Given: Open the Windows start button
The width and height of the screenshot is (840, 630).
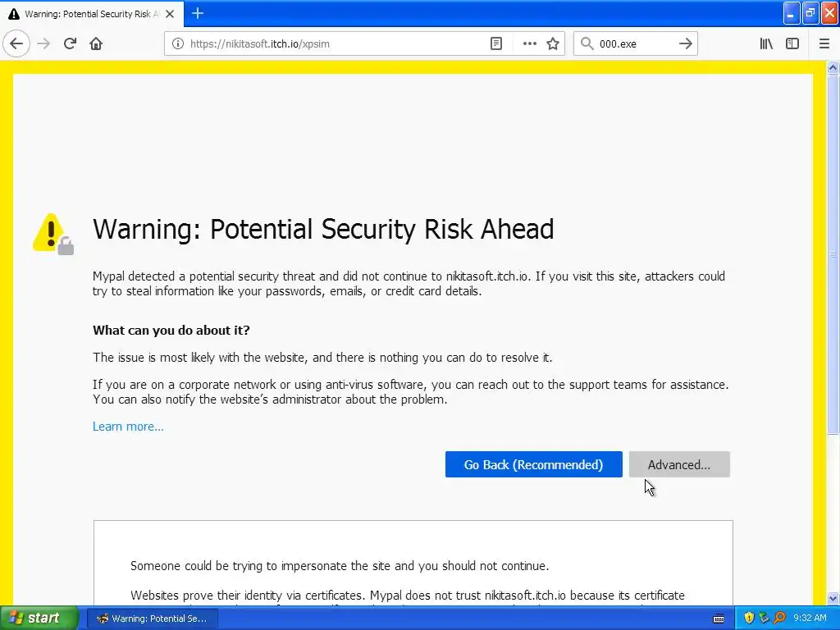Looking at the screenshot, I should 39,619.
